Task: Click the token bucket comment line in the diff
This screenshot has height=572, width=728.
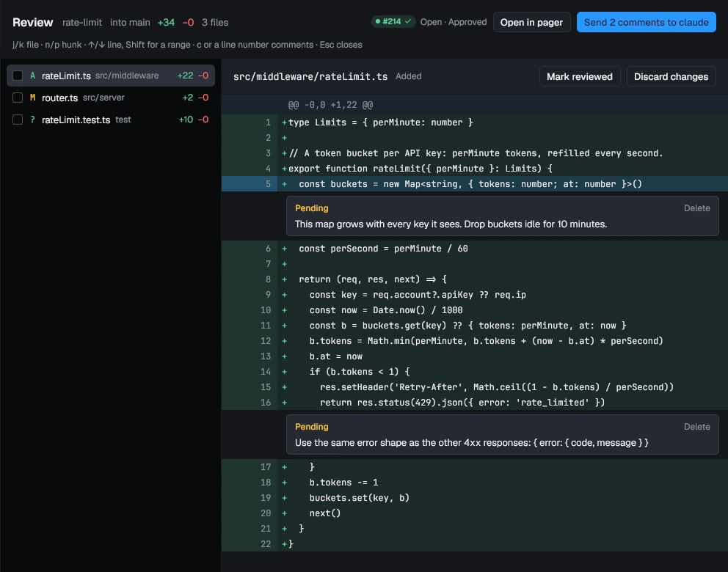Action: pos(476,153)
